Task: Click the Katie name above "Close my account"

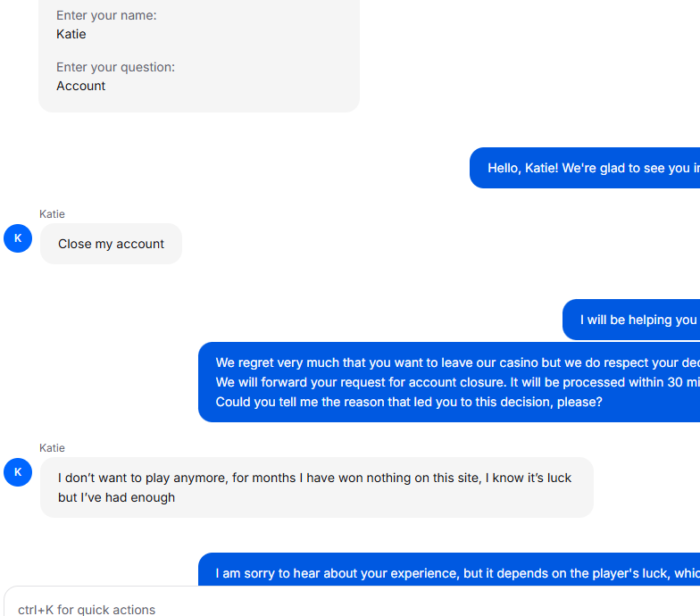Action: pyautogui.click(x=52, y=214)
